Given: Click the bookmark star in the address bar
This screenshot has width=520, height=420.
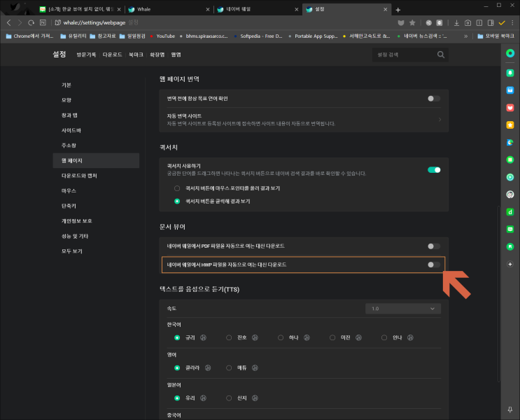Looking at the screenshot, I should 412,22.
